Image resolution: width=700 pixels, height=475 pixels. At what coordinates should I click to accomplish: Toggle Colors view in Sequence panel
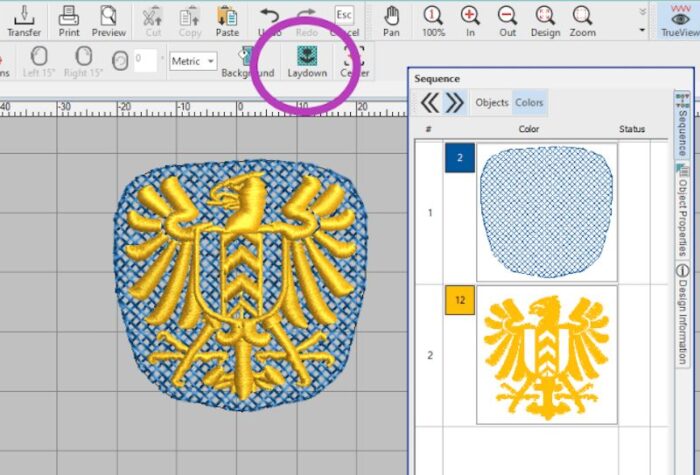click(529, 102)
